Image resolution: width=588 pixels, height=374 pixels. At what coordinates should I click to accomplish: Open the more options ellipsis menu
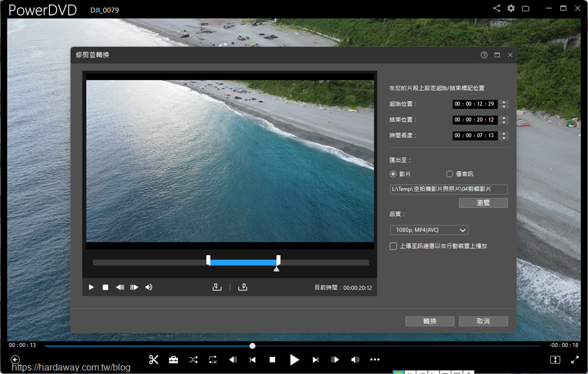(x=375, y=360)
